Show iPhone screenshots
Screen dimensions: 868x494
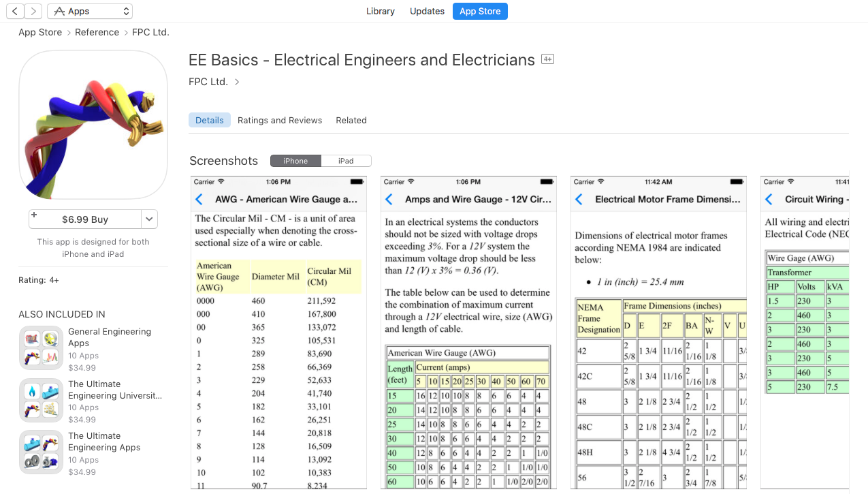[x=295, y=161]
